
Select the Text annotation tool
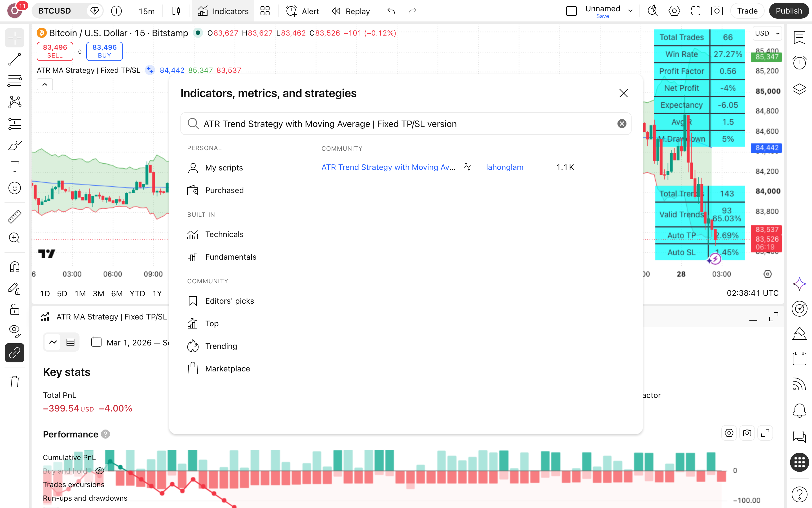14,167
